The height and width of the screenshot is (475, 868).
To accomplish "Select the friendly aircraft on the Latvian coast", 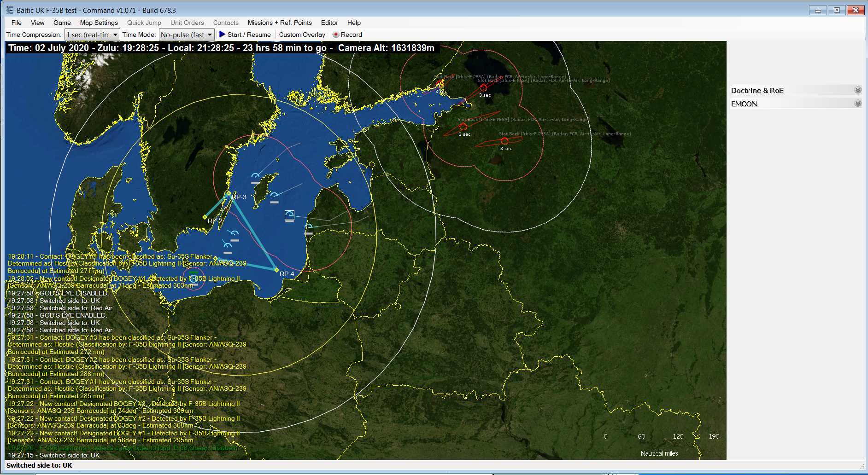I will [x=309, y=228].
